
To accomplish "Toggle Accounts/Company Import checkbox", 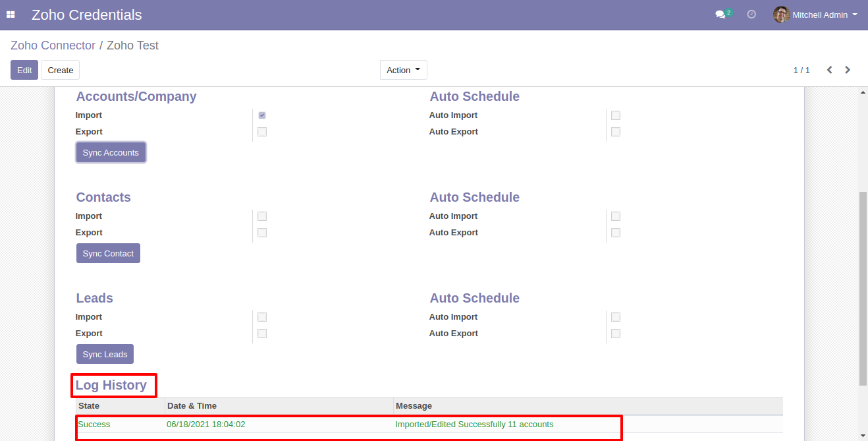I will (x=262, y=115).
